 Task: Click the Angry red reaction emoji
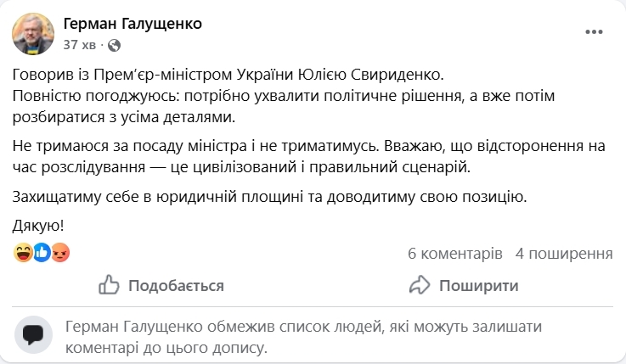59,252
